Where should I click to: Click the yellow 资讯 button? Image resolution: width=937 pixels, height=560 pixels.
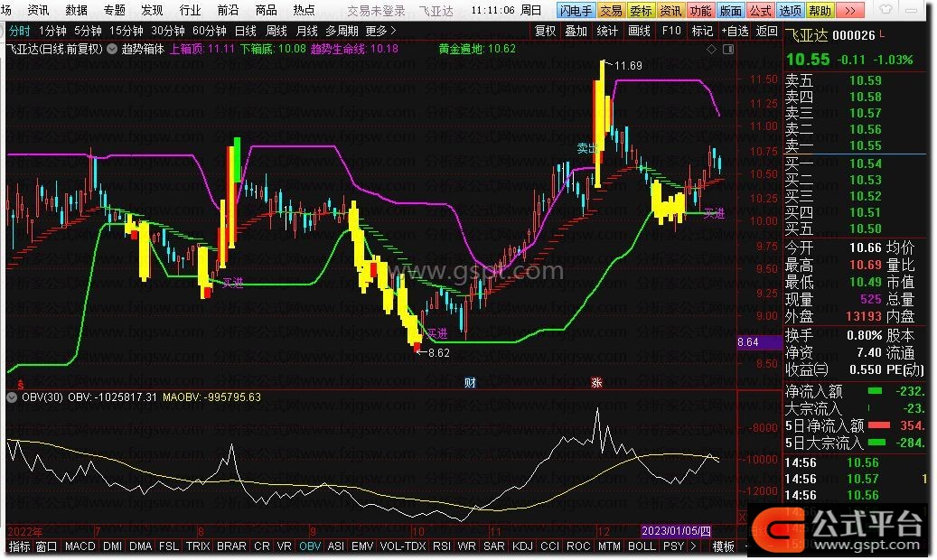coord(670,11)
